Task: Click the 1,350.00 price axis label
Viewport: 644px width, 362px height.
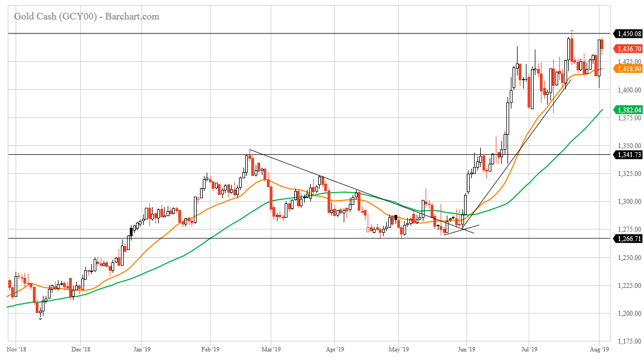Action: [x=630, y=146]
